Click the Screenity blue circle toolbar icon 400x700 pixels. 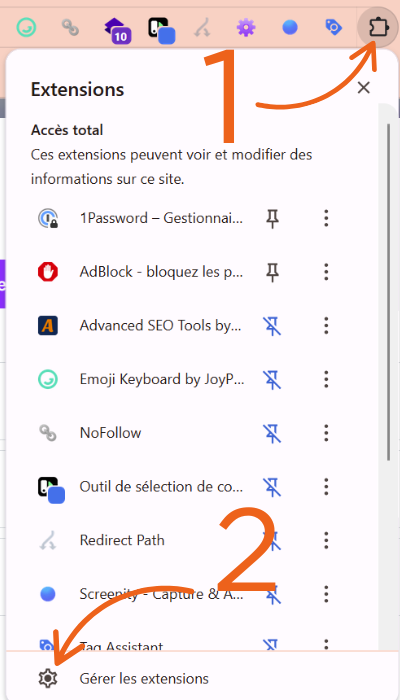290,28
